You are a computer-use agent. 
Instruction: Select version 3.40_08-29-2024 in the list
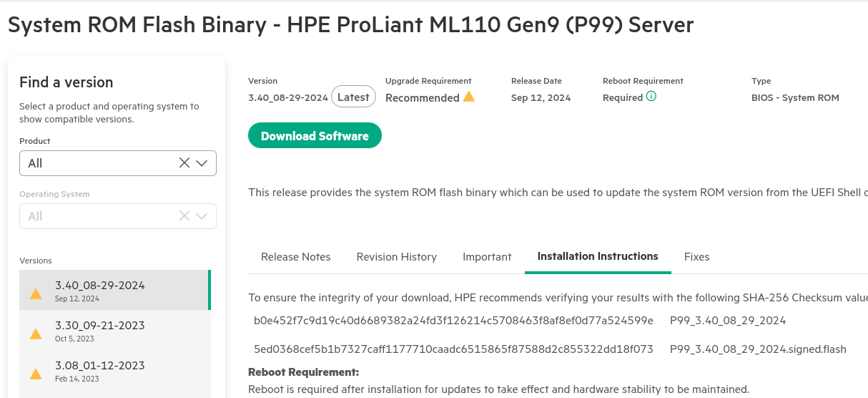pos(115,290)
